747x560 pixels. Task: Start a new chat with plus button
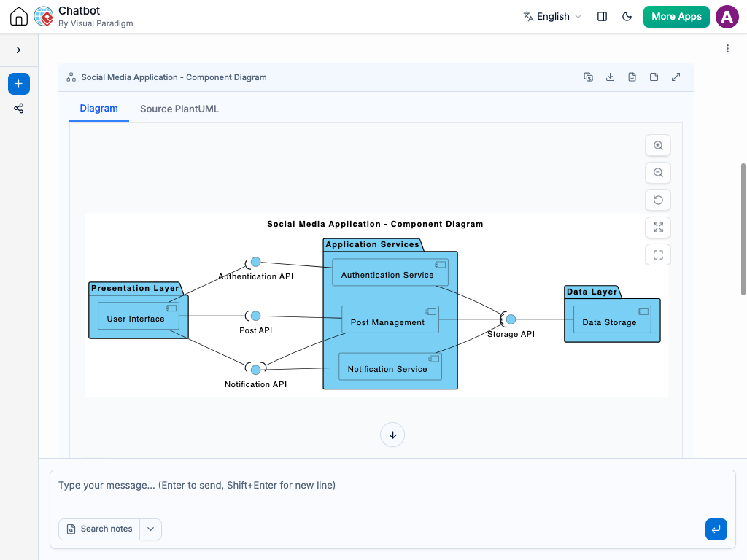pos(18,84)
